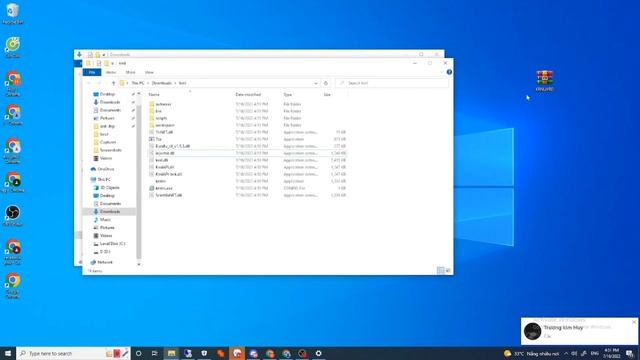The width and height of the screenshot is (640, 360).
Task: Open the File ribbon tab
Action: click(92, 72)
